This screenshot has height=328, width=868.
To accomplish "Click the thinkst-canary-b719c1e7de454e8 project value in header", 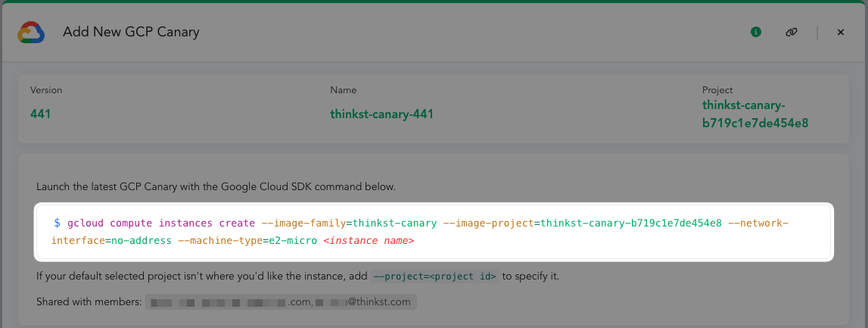I will 754,114.
